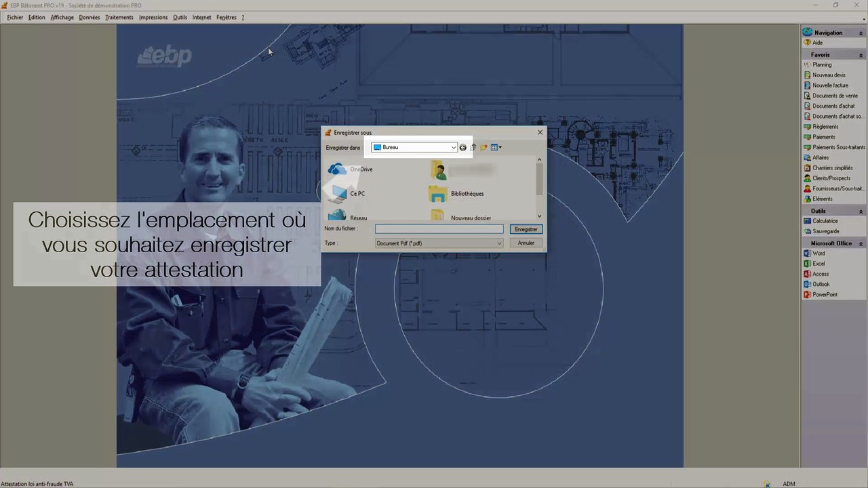
Task: Create a new folder in the save dialog
Action: click(x=484, y=148)
